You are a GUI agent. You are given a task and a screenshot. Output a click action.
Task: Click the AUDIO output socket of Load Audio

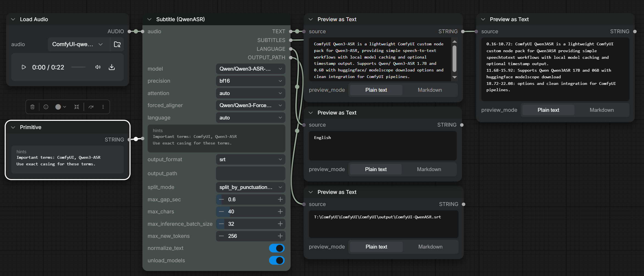click(129, 32)
